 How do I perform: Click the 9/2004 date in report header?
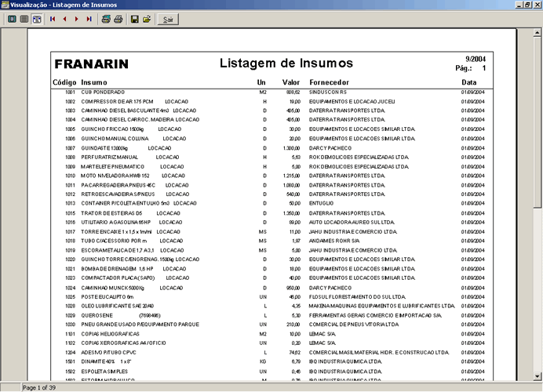[x=476, y=59]
